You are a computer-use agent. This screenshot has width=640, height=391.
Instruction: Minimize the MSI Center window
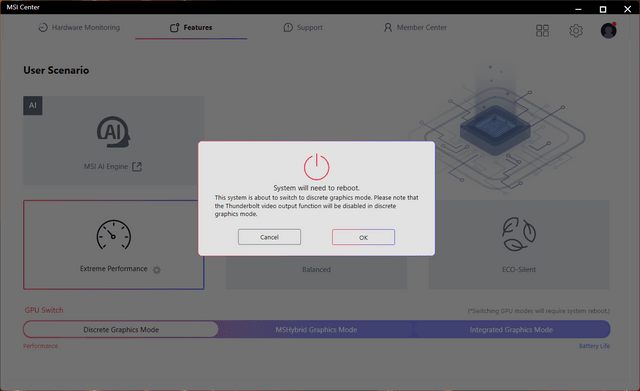[578, 9]
